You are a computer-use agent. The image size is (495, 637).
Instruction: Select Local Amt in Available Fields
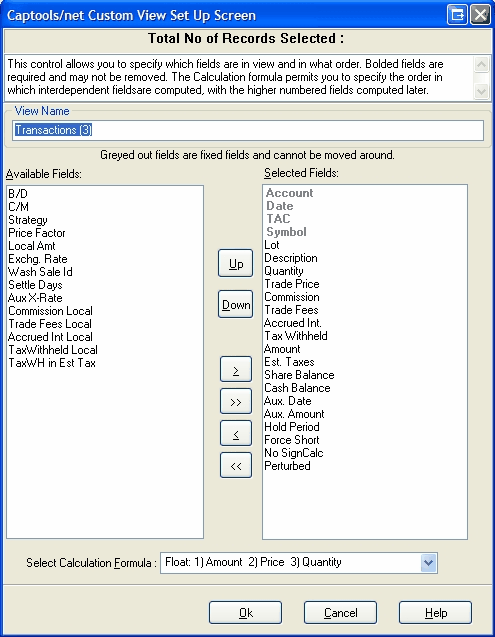32,246
